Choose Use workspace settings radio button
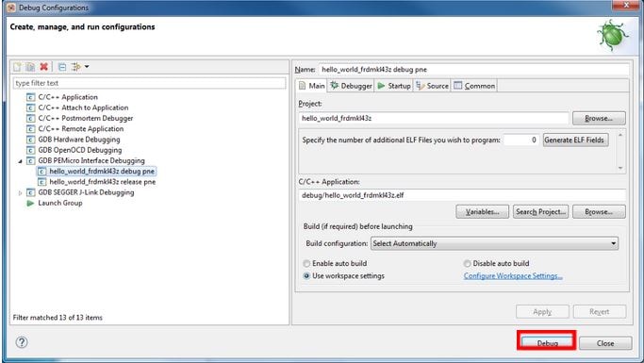This screenshot has width=644, height=363. click(306, 276)
